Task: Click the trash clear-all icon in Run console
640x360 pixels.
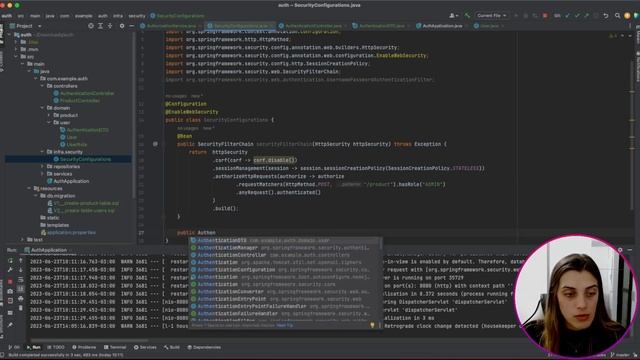Action: click(x=21, y=308)
